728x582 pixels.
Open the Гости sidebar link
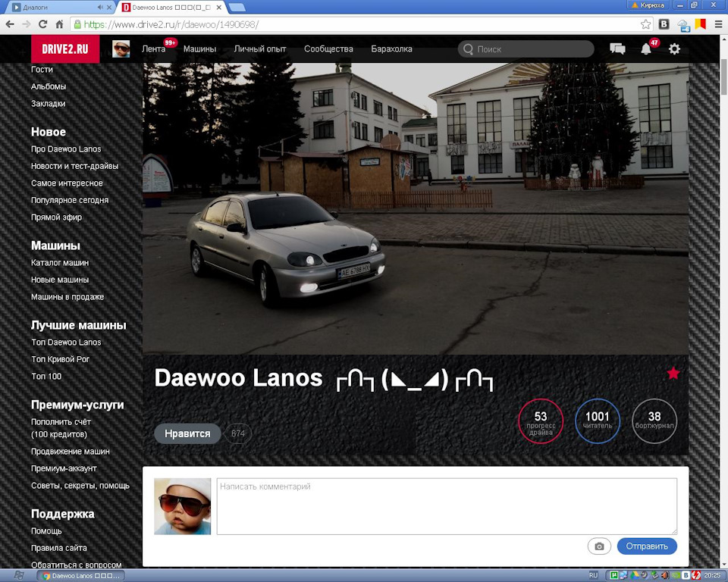coord(42,69)
